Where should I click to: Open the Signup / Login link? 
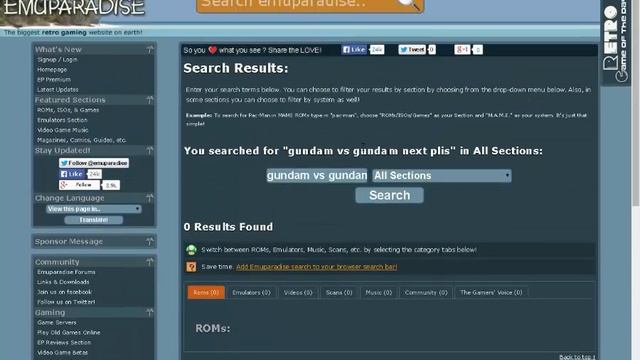click(x=57, y=60)
